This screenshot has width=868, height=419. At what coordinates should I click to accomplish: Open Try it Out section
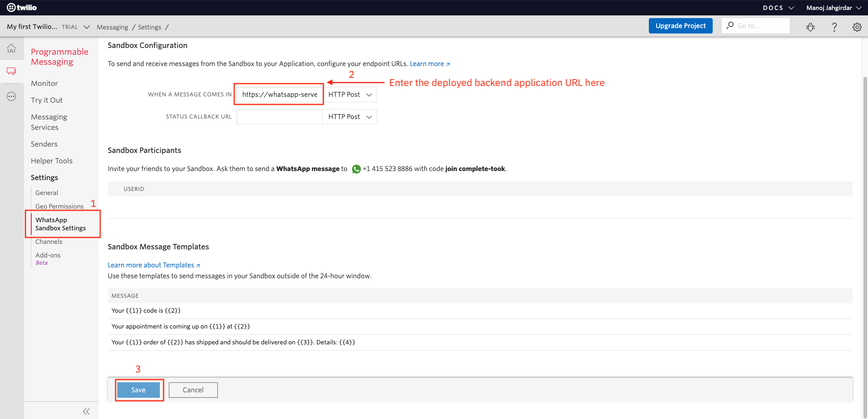click(x=47, y=100)
